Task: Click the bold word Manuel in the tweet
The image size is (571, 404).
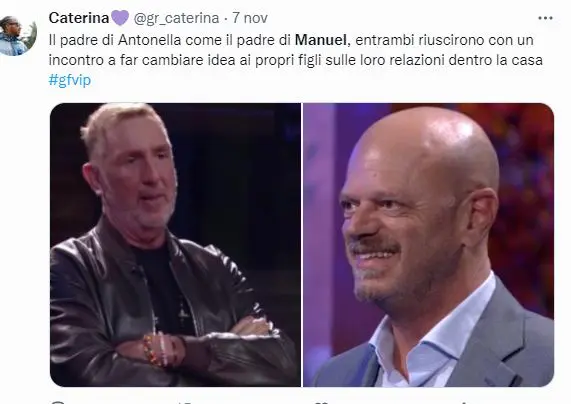Action: click(321, 40)
